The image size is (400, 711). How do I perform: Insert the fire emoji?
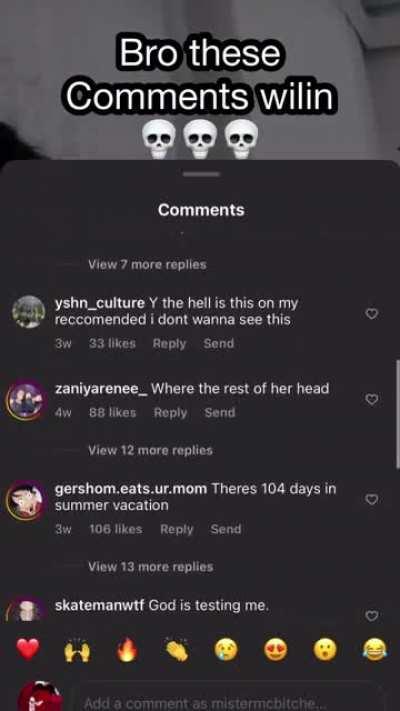point(127,650)
